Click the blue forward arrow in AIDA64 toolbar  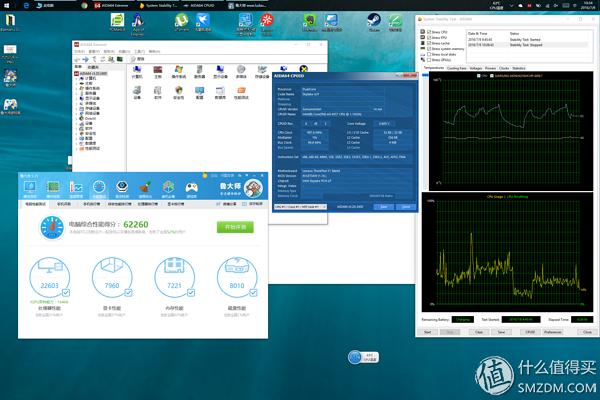coord(86,59)
